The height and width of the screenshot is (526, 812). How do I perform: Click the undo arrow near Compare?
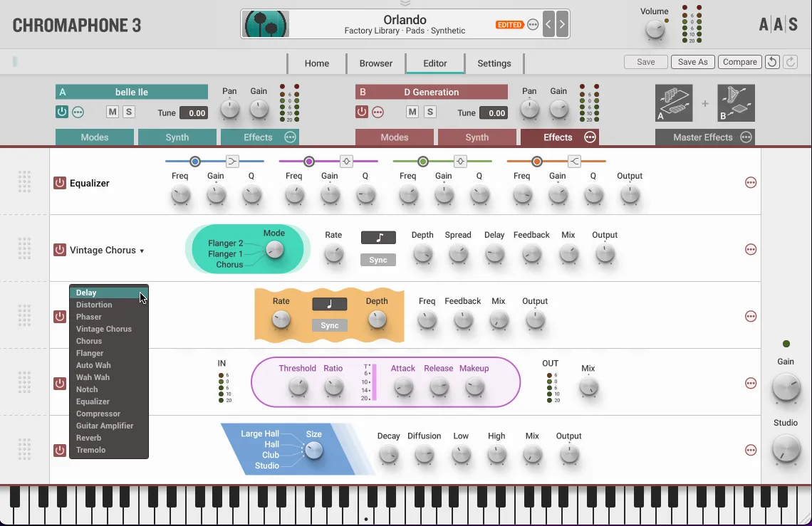[771, 62]
